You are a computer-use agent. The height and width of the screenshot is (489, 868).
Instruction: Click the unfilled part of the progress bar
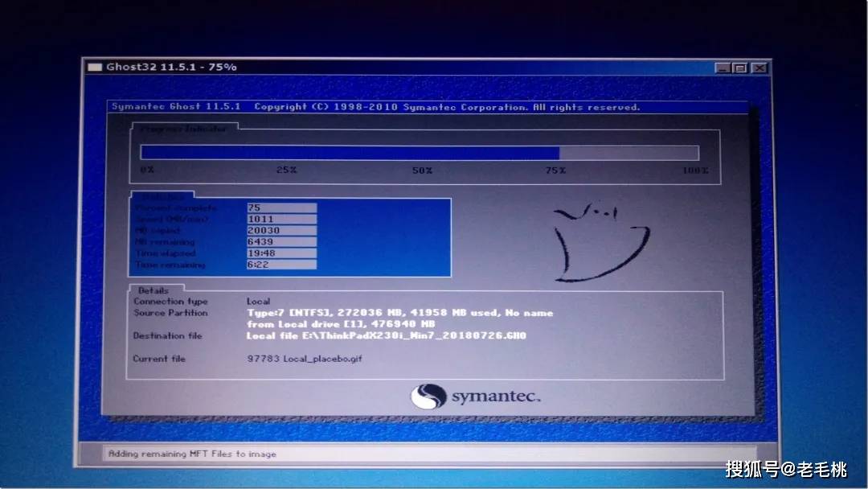click(x=628, y=153)
